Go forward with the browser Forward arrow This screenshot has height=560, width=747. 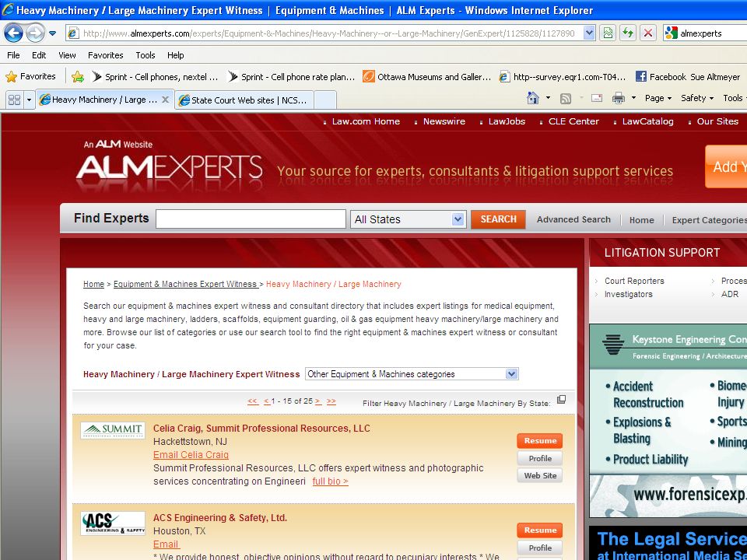pos(35,33)
